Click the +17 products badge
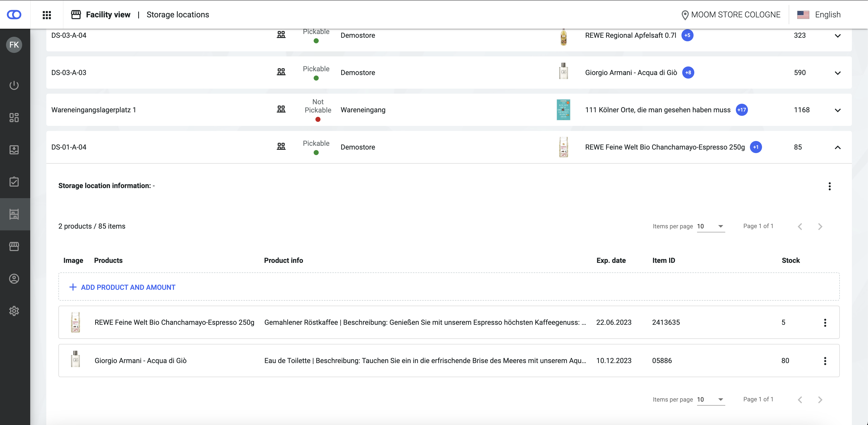Image resolution: width=868 pixels, height=425 pixels. click(x=741, y=110)
